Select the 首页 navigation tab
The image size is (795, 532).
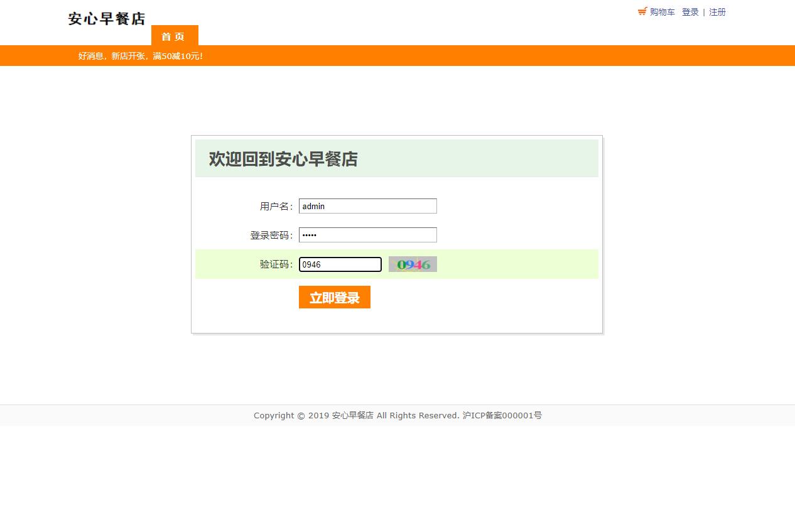(174, 36)
